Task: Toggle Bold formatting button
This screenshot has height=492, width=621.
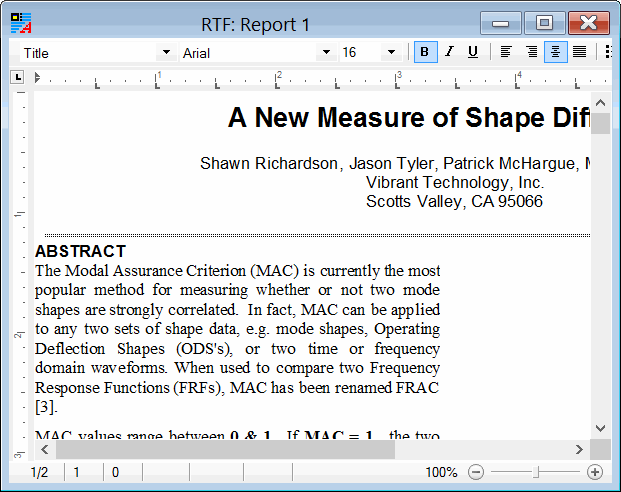Action: pos(425,52)
